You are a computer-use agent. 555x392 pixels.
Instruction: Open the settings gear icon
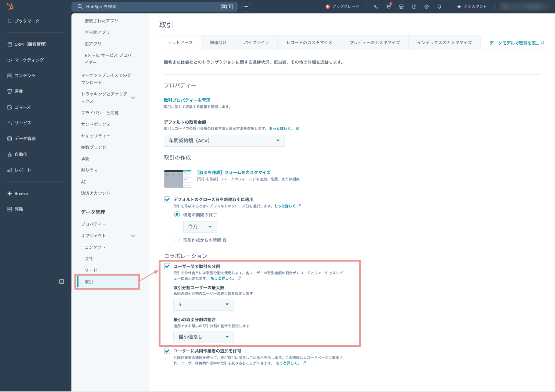pos(426,7)
